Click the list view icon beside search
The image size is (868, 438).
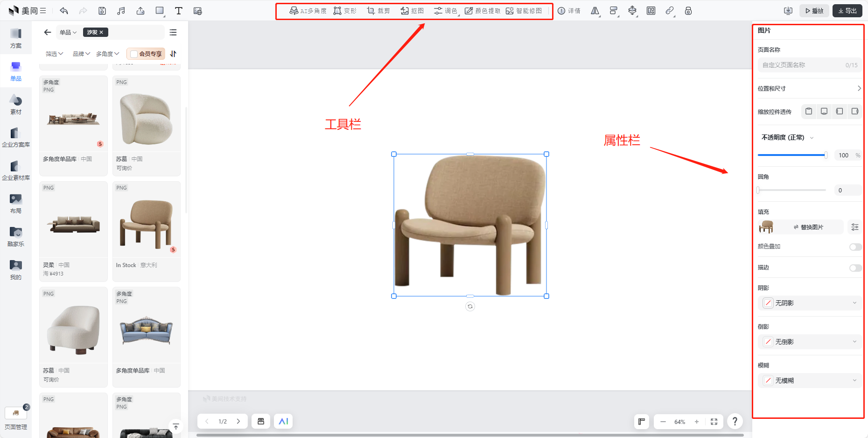click(x=173, y=32)
